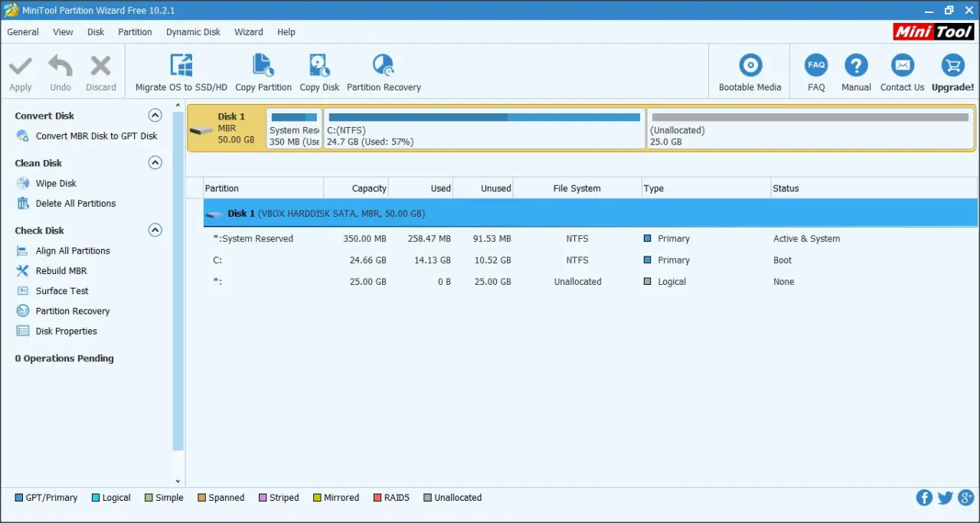Image resolution: width=980 pixels, height=523 pixels.
Task: Collapse the Clean Disk section
Action: (x=155, y=162)
